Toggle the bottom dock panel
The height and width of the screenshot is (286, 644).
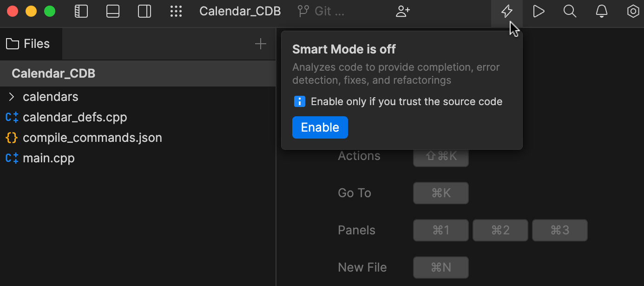coord(113,11)
